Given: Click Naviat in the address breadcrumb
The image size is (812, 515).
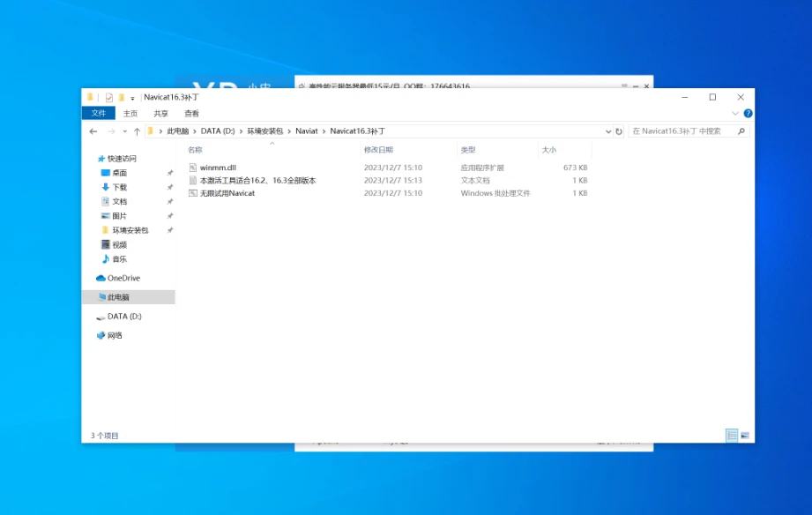Looking at the screenshot, I should (307, 131).
